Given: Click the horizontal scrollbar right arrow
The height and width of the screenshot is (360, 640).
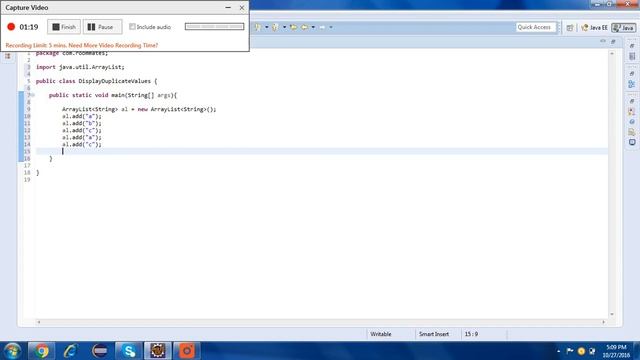Looking at the screenshot, I should (x=603, y=322).
